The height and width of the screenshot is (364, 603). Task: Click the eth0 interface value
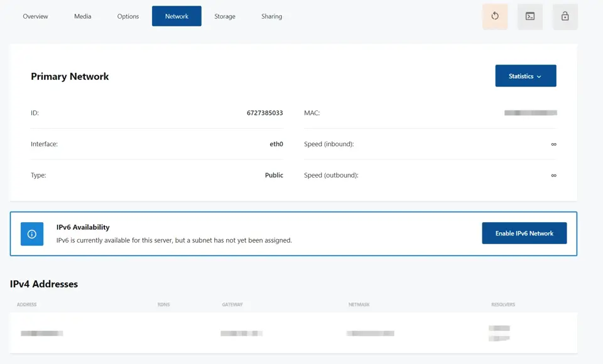point(276,144)
